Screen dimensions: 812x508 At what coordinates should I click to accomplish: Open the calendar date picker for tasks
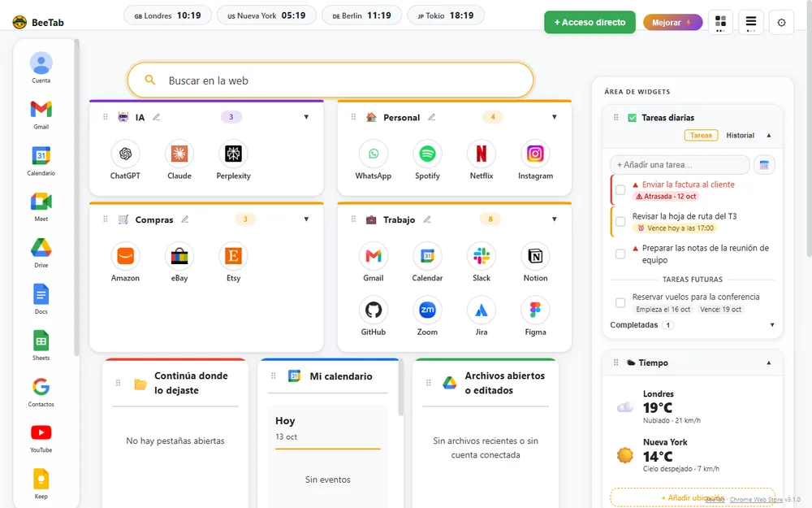coord(764,165)
